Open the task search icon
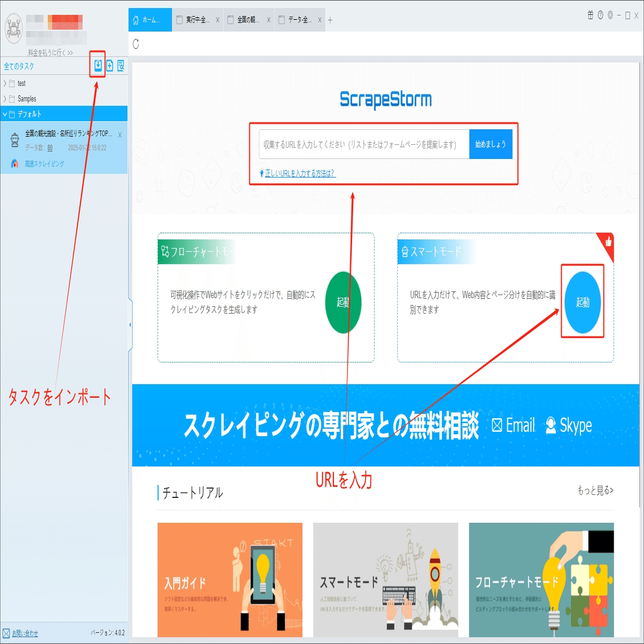 coord(121,66)
